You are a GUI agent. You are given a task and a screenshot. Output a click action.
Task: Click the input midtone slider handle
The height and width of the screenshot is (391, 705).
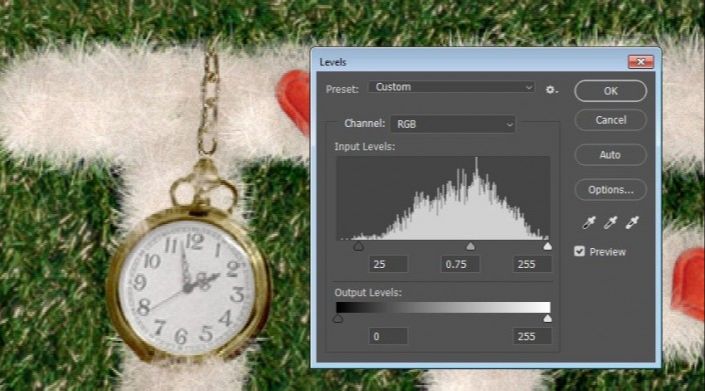[470, 246]
